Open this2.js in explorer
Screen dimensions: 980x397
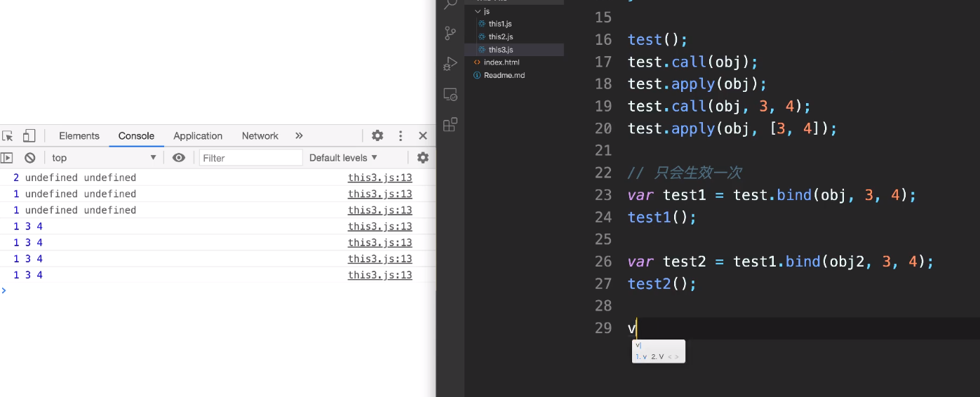(x=501, y=36)
